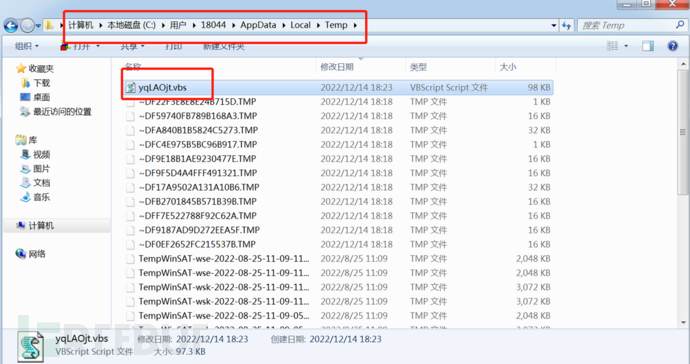The height and width of the screenshot is (364, 690).
Task: Click the vertical scrollbar thumb
Action: [683, 132]
